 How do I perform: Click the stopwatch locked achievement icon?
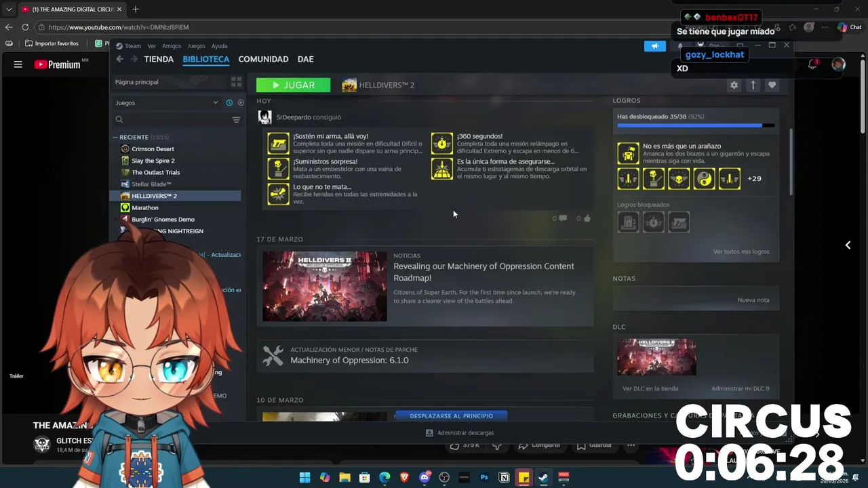click(x=654, y=222)
